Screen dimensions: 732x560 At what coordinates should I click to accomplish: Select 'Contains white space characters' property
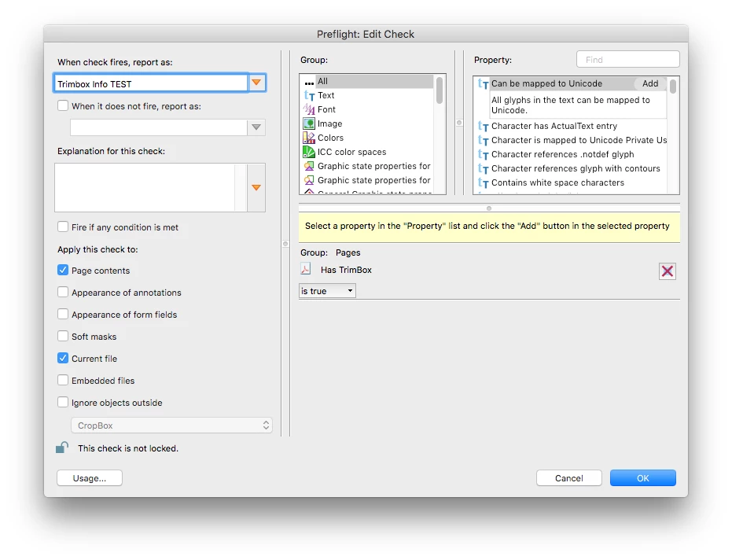[557, 183]
